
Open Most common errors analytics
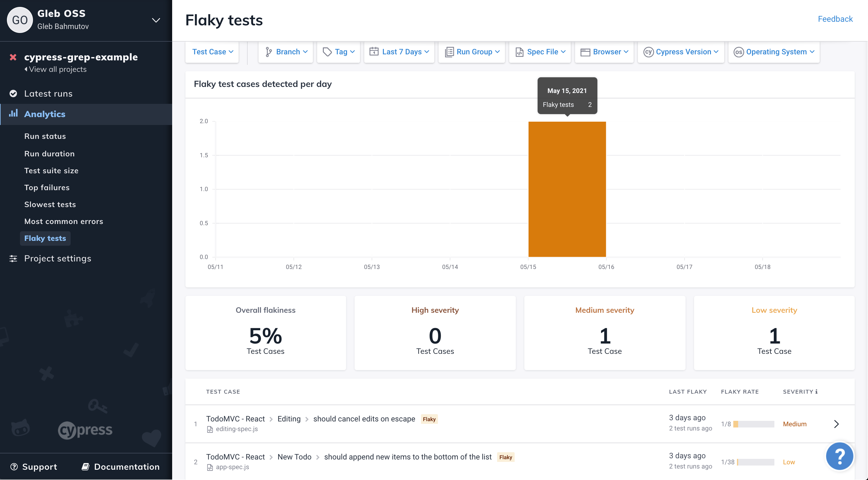tap(64, 221)
